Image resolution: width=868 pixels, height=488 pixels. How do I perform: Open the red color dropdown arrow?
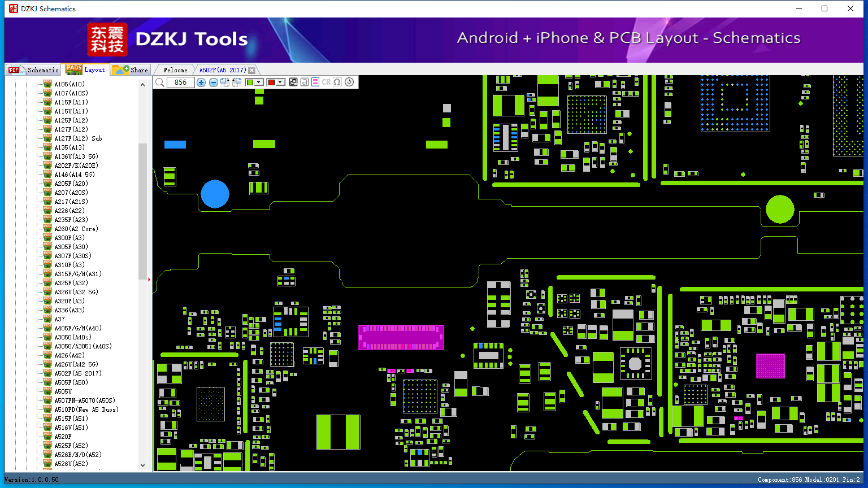(x=280, y=82)
